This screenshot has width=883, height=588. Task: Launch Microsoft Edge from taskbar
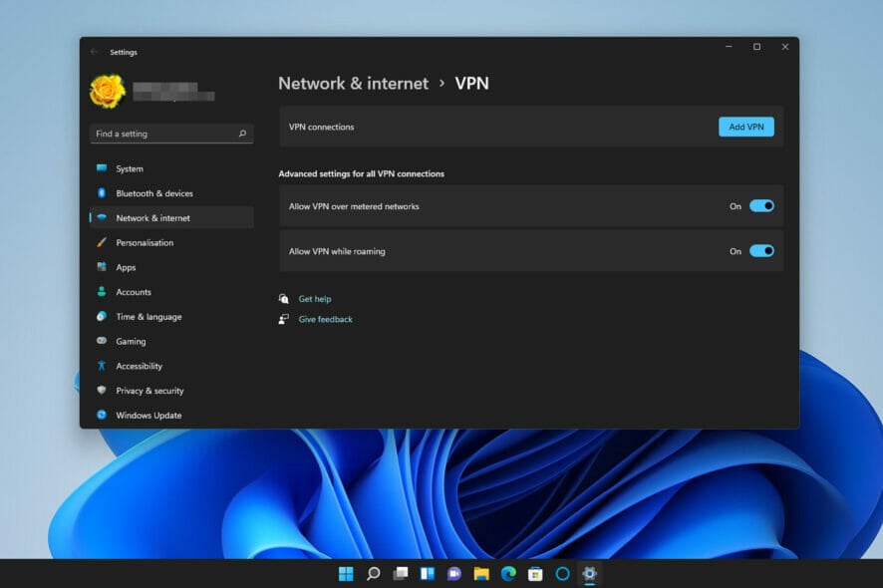tap(508, 573)
